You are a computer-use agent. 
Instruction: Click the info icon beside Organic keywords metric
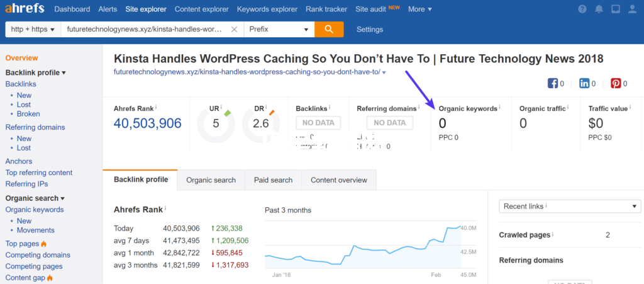[x=500, y=108]
